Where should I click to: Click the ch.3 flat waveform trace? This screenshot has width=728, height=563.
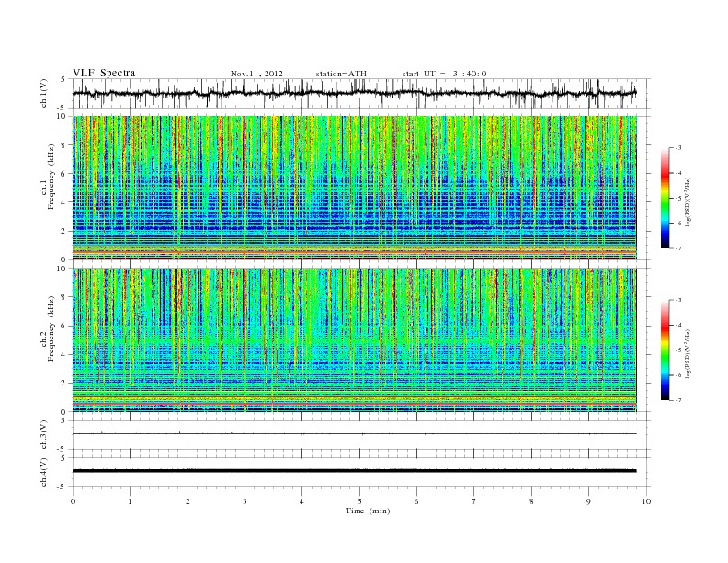click(x=355, y=434)
